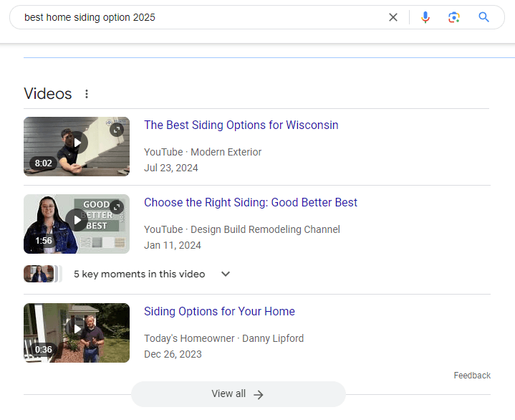Play the Wisconsin siding video
515x420 pixels.
(77, 143)
